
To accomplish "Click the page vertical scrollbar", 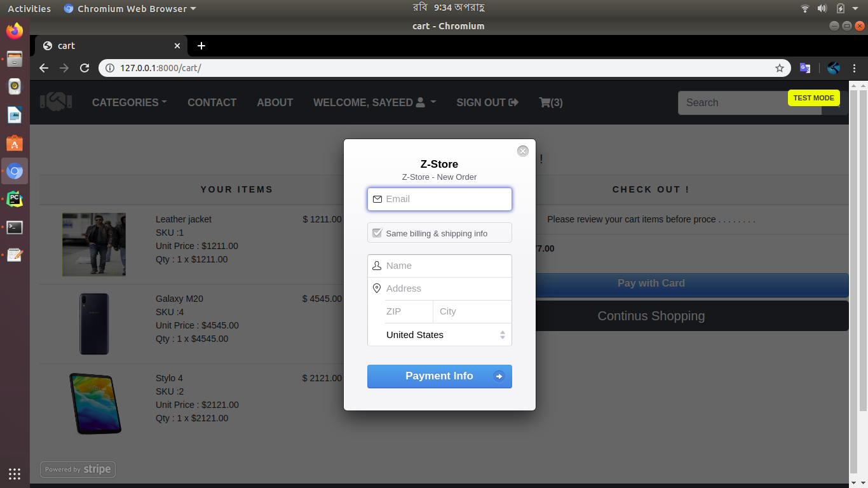I will 862,251.
